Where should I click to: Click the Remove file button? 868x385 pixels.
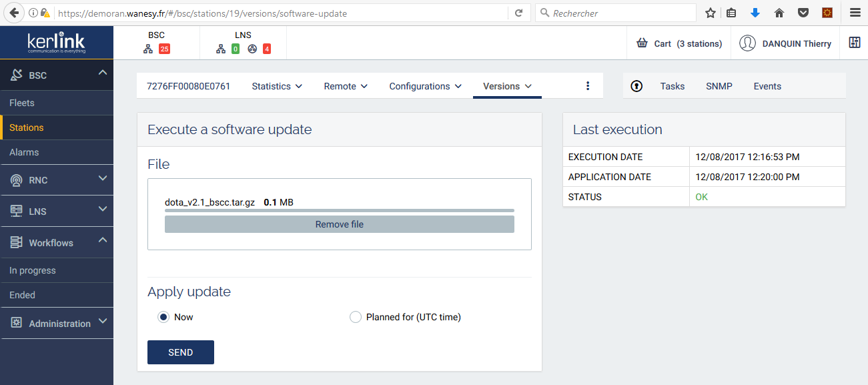coord(339,225)
